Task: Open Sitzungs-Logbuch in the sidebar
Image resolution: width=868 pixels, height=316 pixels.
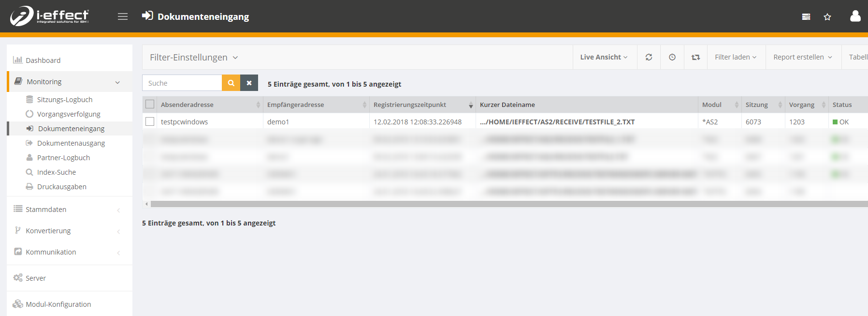Action: click(x=64, y=100)
